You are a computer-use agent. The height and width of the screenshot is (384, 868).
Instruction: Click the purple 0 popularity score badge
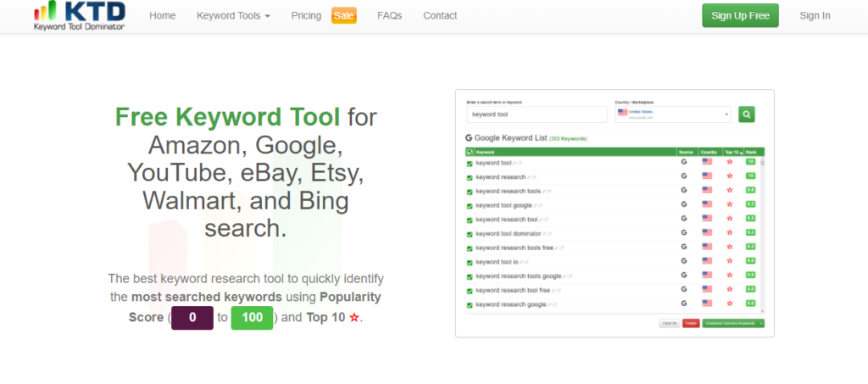[192, 318]
